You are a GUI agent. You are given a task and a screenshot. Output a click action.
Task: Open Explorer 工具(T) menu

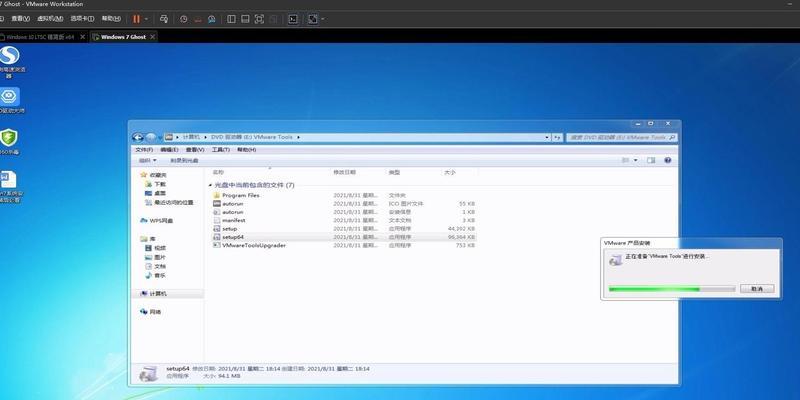[220, 150]
